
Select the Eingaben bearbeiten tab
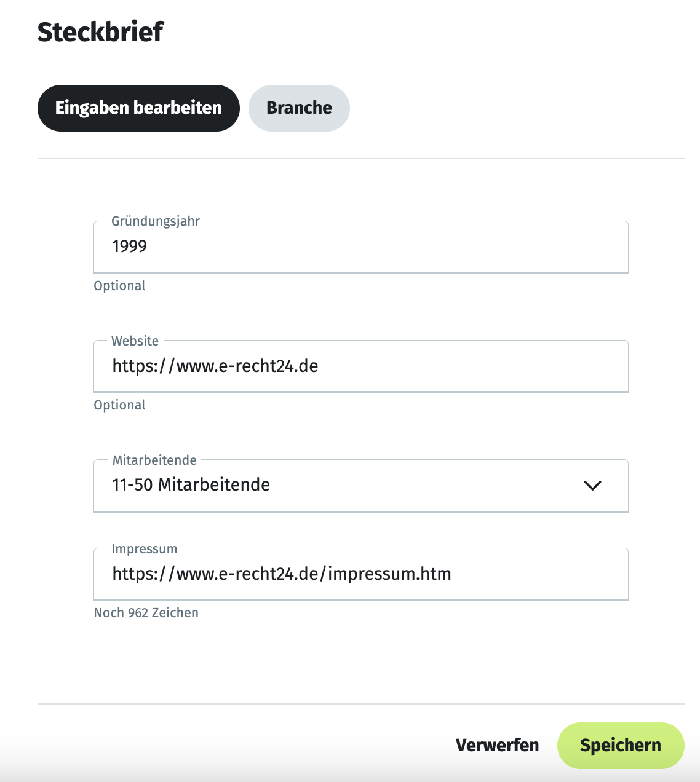tap(138, 108)
